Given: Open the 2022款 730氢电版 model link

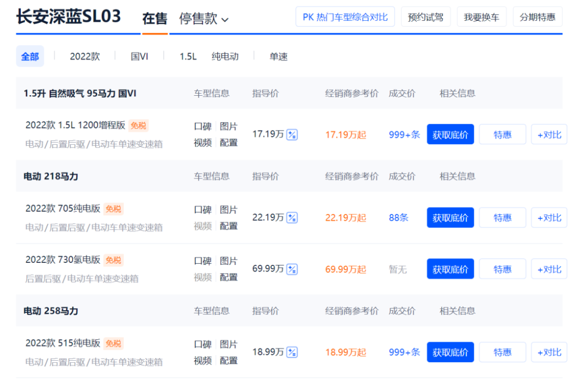Looking at the screenshot, I should 63,260.
